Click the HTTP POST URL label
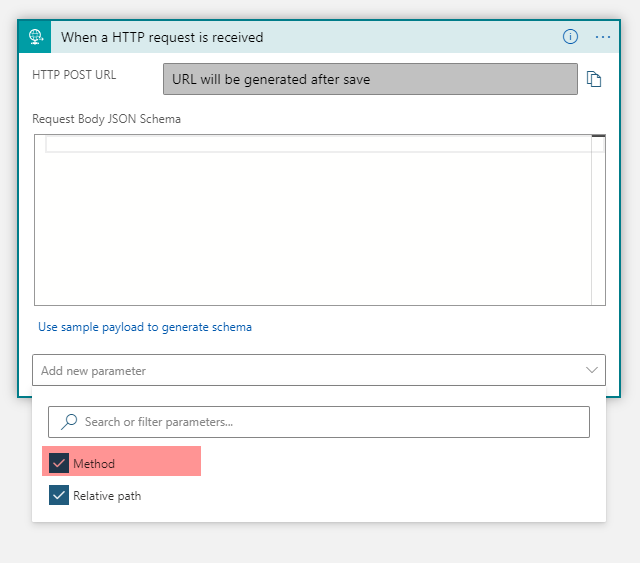Screen dimensions: 640x563 [x=74, y=75]
